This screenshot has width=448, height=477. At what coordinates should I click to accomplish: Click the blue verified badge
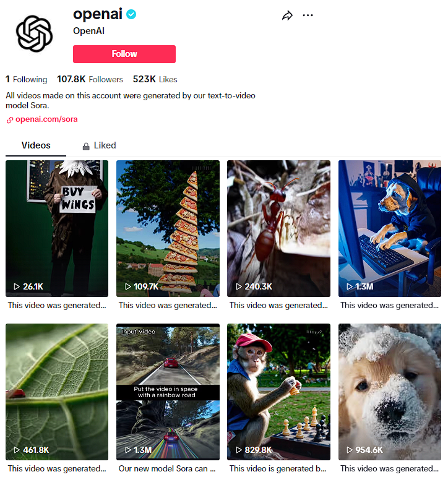(131, 14)
